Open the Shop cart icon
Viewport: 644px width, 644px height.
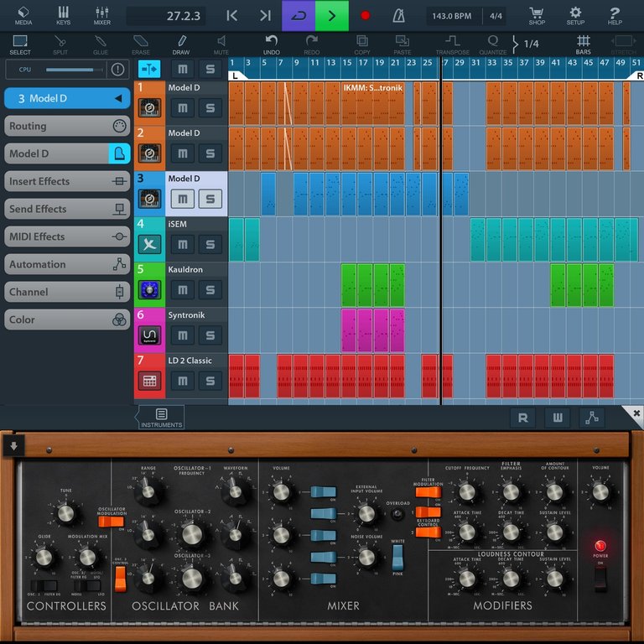point(537,15)
